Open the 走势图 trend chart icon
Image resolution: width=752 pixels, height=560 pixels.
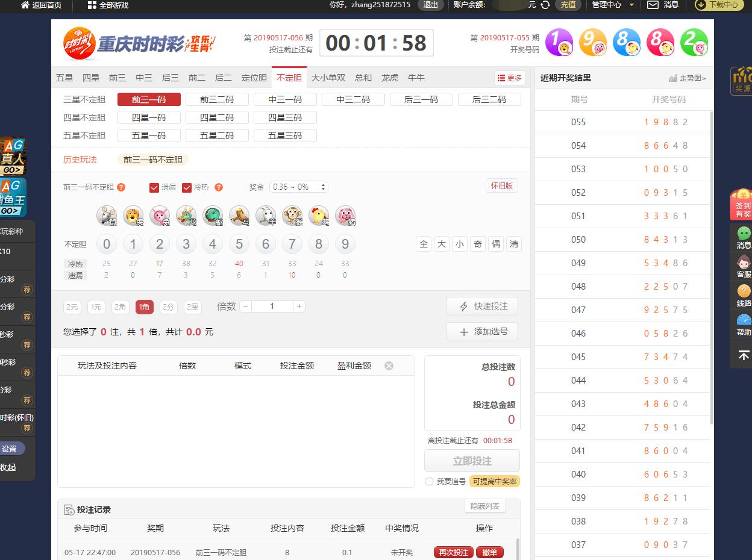point(688,78)
